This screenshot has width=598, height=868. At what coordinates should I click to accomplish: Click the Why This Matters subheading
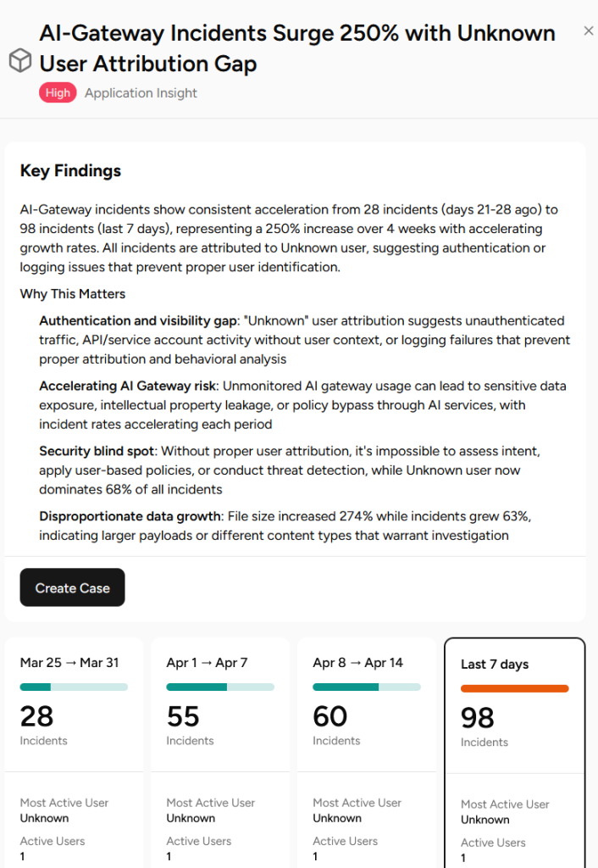click(73, 294)
